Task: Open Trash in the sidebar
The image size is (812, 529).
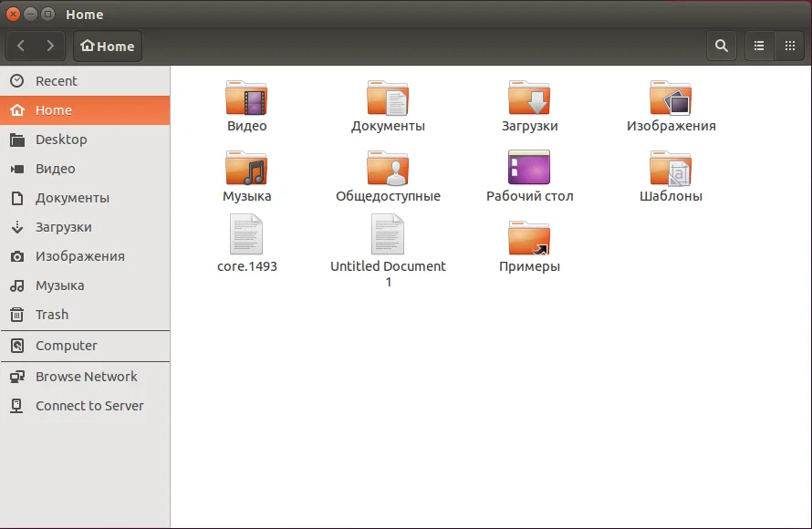Action: click(85, 315)
